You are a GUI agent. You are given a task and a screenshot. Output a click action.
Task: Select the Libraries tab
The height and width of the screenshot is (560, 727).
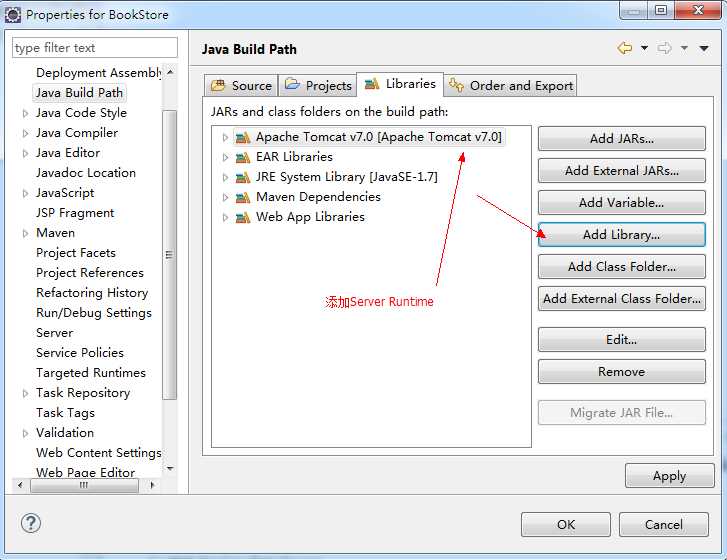tap(400, 84)
